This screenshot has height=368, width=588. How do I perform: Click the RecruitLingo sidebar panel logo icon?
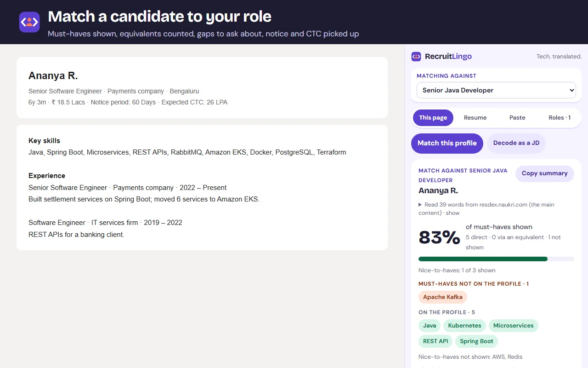[416, 56]
